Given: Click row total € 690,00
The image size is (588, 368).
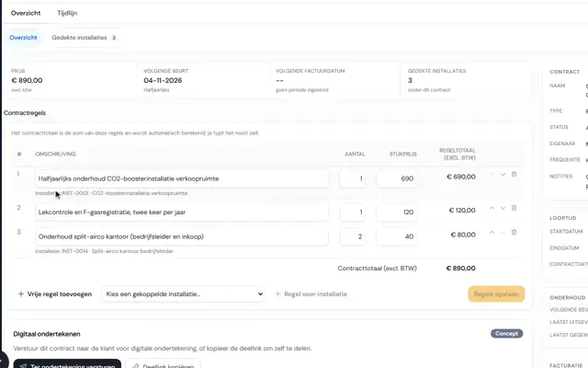Looking at the screenshot, I should 461,177.
